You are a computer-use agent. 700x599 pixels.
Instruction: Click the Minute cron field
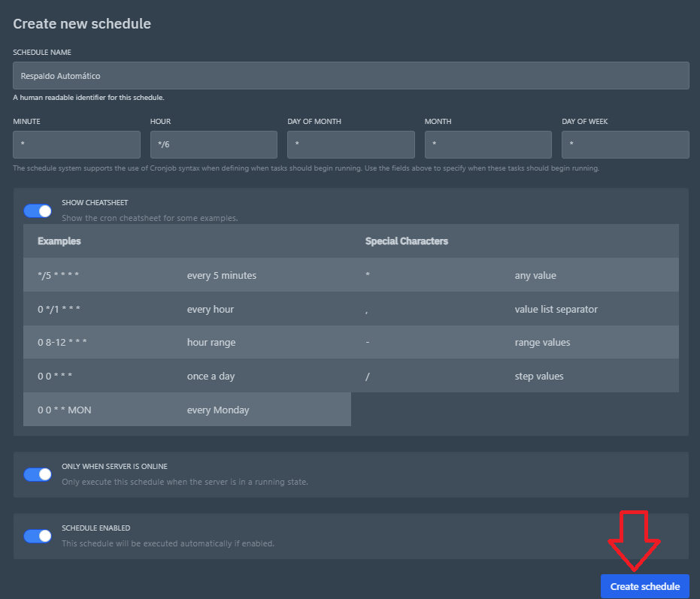click(x=77, y=144)
